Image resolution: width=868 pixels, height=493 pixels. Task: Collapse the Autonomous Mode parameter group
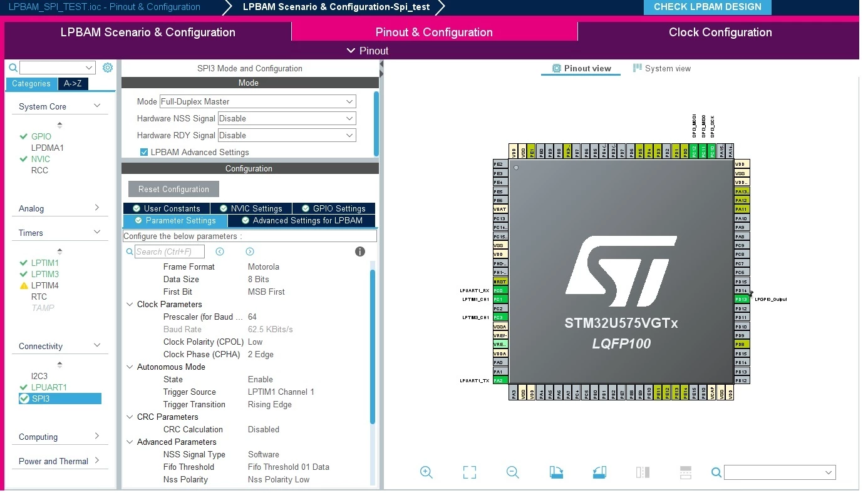[x=130, y=367]
